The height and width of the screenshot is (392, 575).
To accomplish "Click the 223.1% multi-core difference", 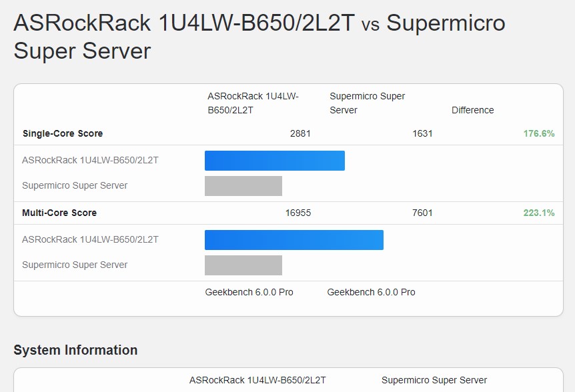I will [x=539, y=213].
